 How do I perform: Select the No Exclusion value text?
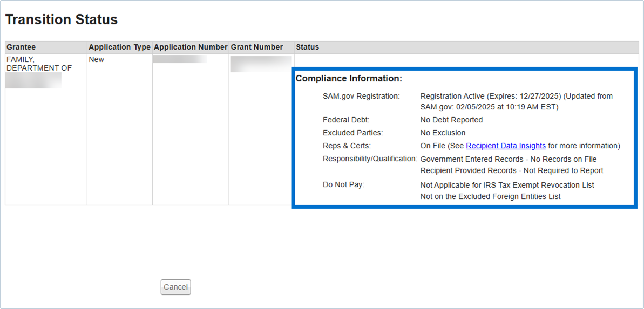pyautogui.click(x=443, y=133)
